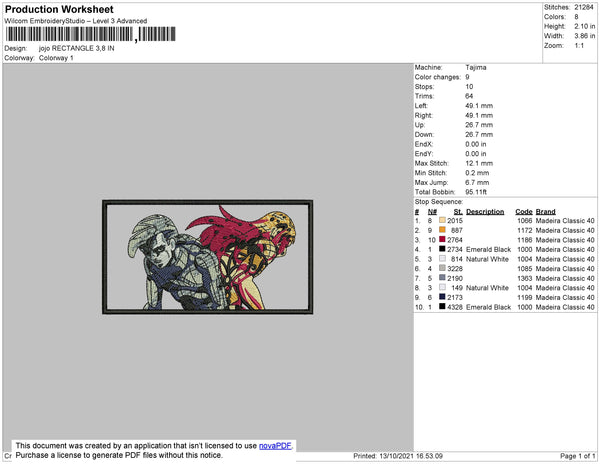Select gray swatch for stop 6 (3228)
Screen dimensions: 600x464
click(x=442, y=269)
